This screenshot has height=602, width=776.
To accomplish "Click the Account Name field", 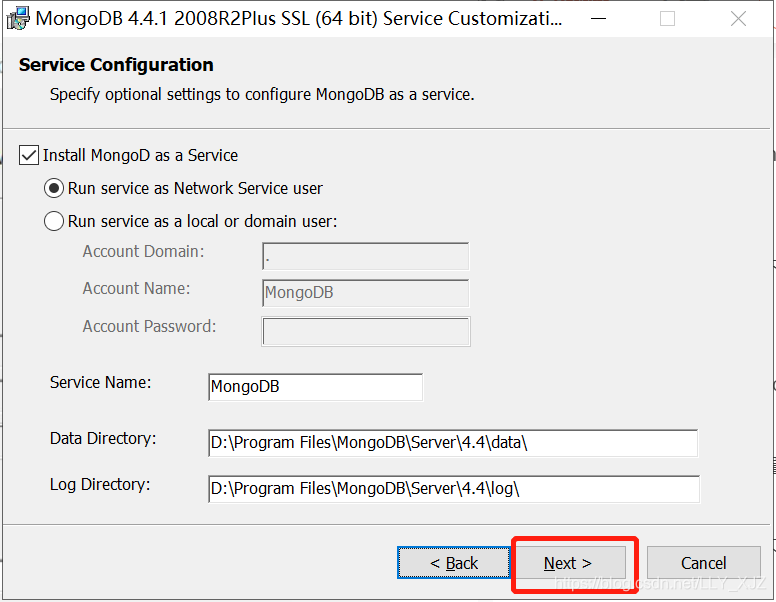I will 365,293.
